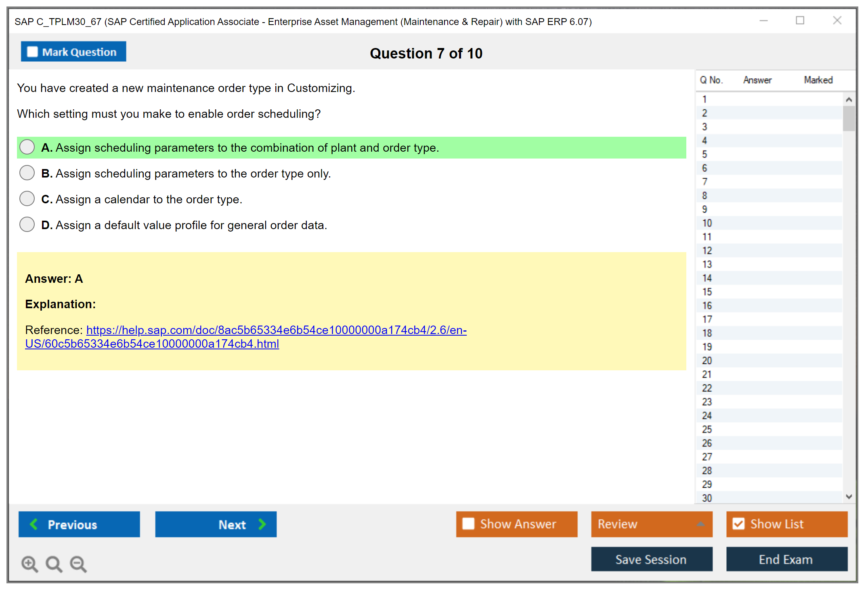
Task: Open the help.sap.com reference link
Action: 276,330
